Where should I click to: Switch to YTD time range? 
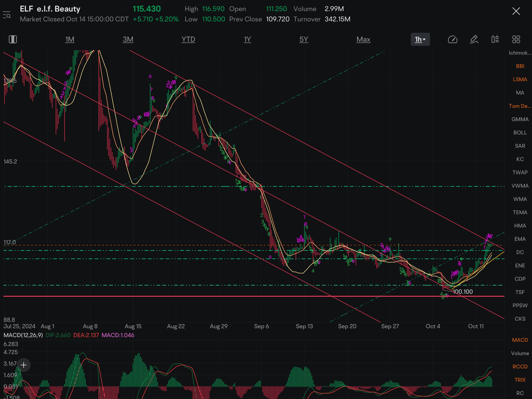[188, 39]
